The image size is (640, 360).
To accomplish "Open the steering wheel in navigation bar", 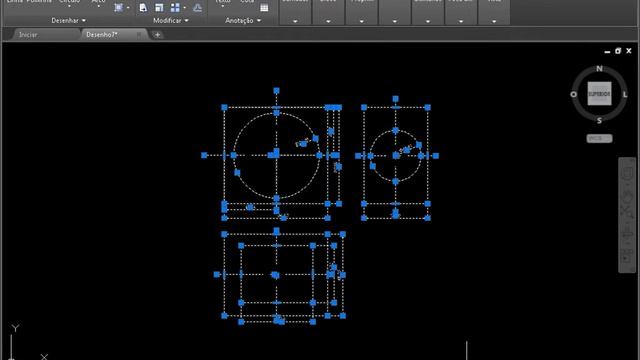I will point(628,173).
